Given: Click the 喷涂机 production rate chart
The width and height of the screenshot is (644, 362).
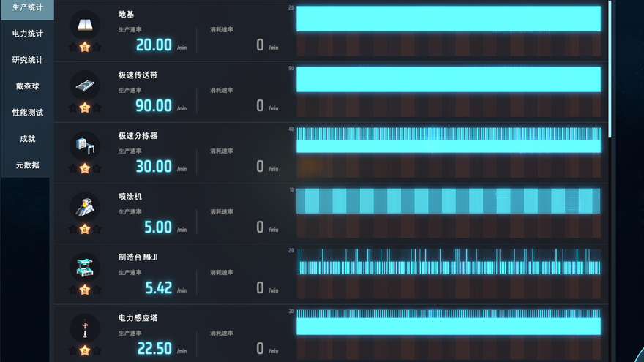Looking at the screenshot, I should (x=448, y=201).
